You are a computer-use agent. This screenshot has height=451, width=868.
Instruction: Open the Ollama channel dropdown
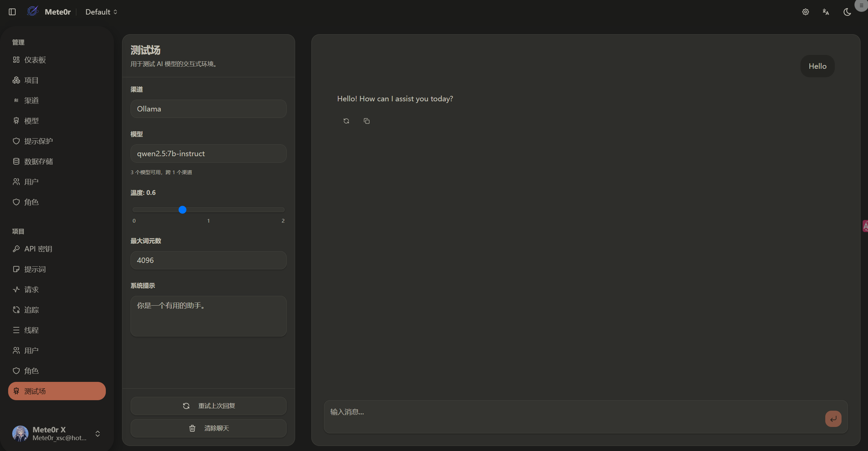coord(208,109)
